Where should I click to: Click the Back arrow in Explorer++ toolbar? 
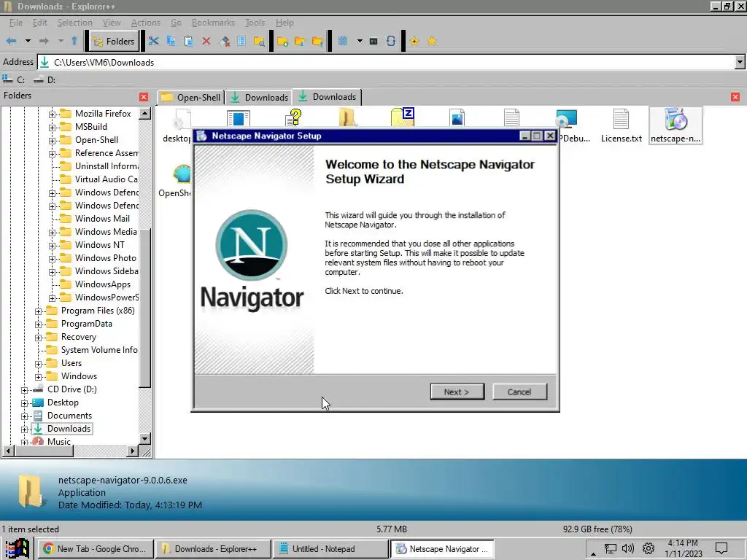coord(11,42)
